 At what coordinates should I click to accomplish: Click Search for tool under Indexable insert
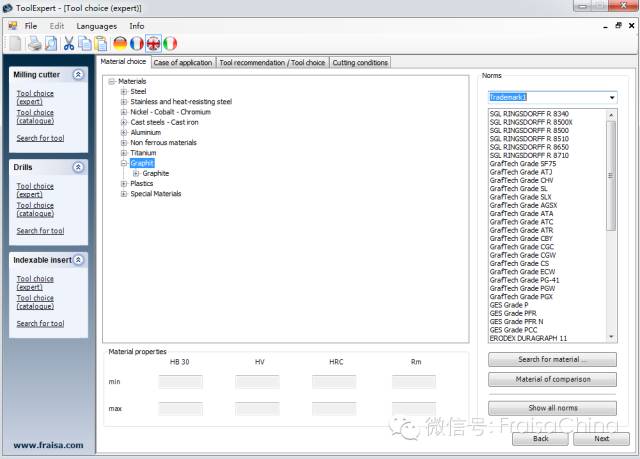(x=40, y=323)
